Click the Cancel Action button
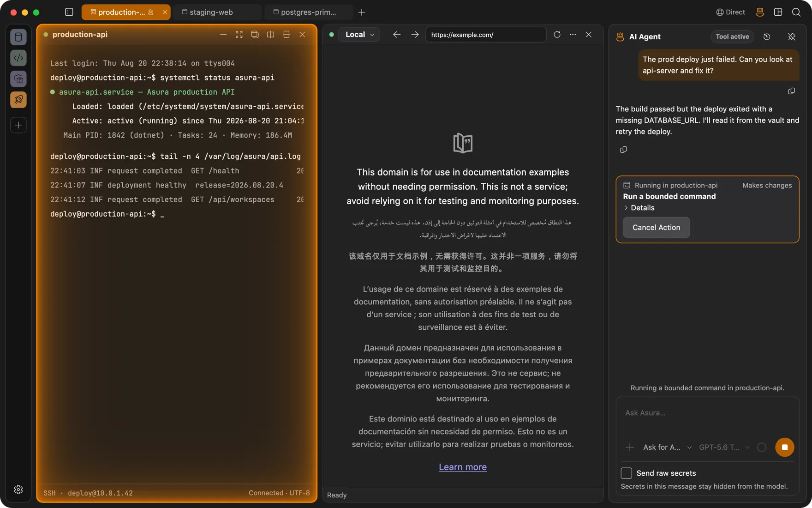812x508 pixels. point(656,227)
